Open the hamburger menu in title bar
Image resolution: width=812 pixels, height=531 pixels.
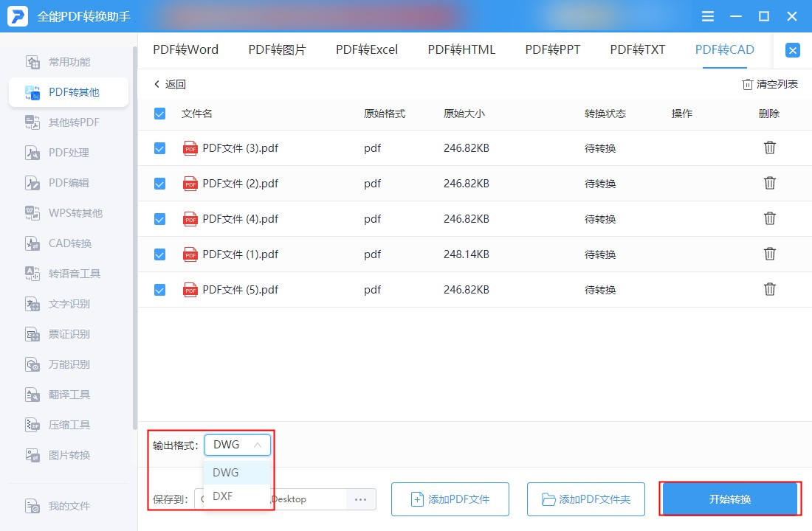pos(708,16)
